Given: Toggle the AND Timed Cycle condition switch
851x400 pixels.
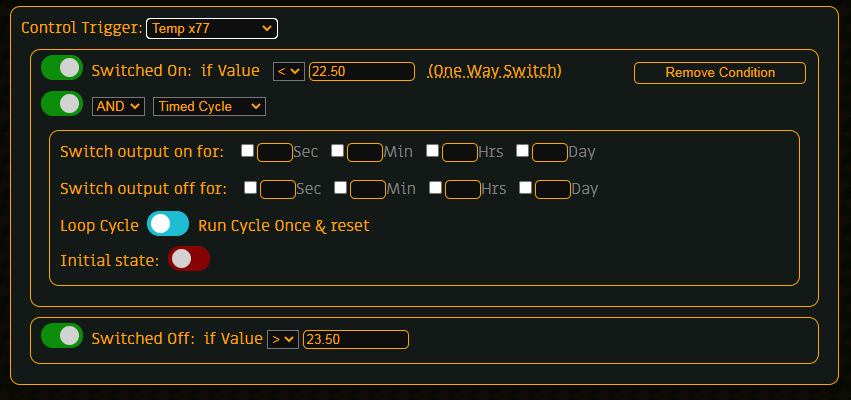Looking at the screenshot, I should tap(61, 103).
